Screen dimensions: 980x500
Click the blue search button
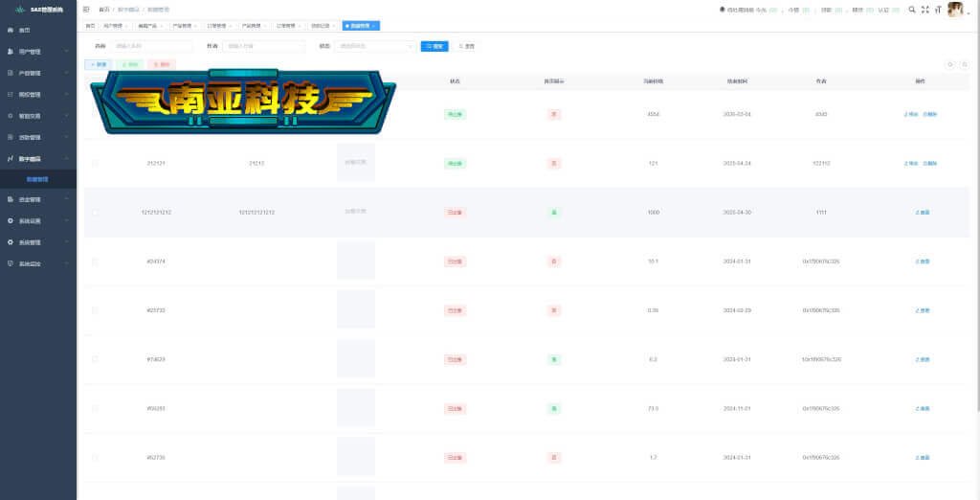point(434,46)
